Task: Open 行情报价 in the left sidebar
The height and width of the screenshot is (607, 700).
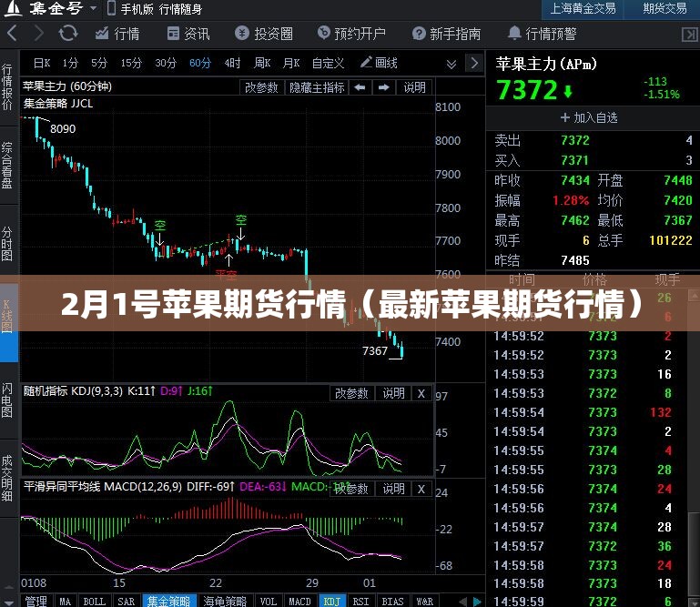Action: pyautogui.click(x=7, y=87)
